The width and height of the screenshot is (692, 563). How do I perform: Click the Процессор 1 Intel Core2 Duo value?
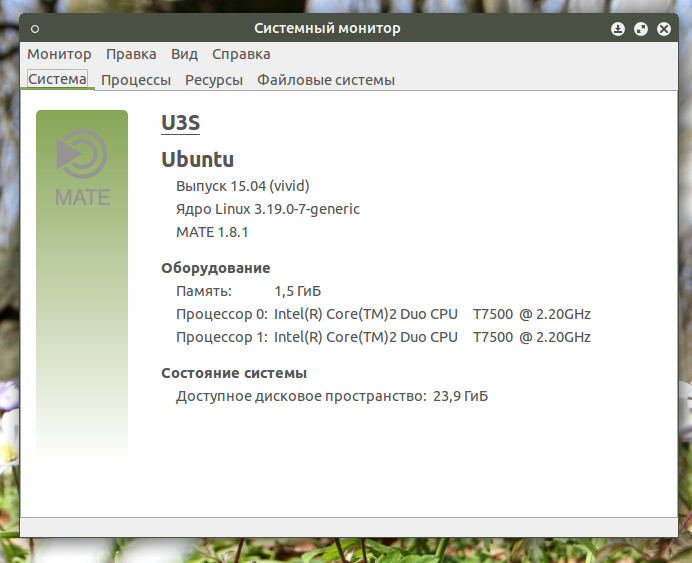tap(432, 337)
